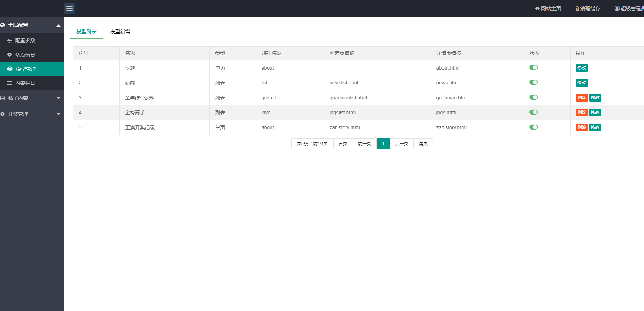
Task: Click 修改 button for 新闻 row
Action: [x=582, y=83]
